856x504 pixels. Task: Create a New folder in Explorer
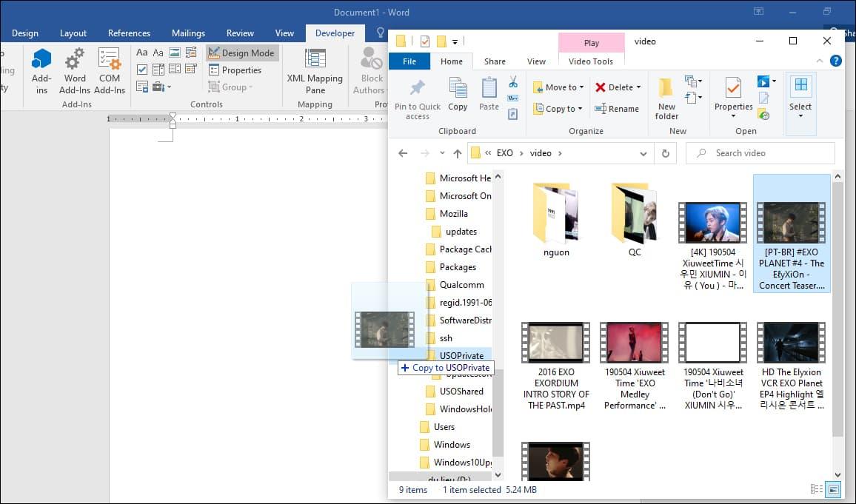click(666, 98)
